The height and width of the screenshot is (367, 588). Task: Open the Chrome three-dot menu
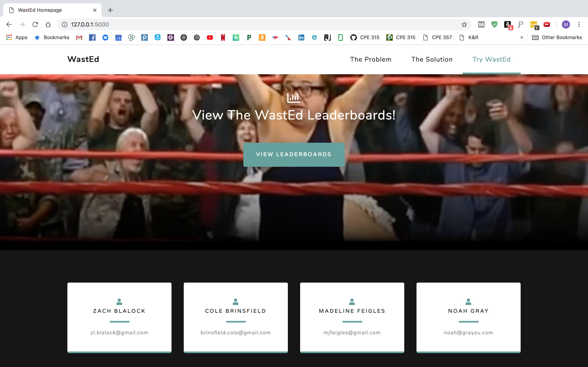(x=579, y=24)
